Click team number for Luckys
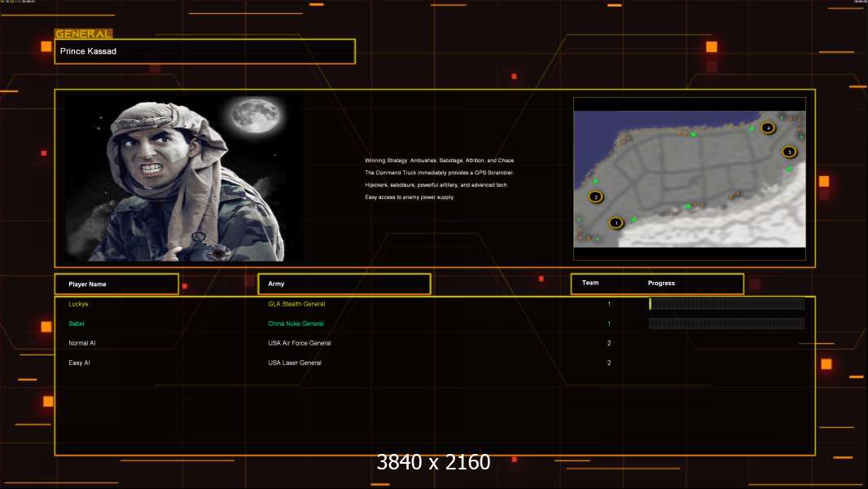The image size is (868, 489). (x=609, y=304)
